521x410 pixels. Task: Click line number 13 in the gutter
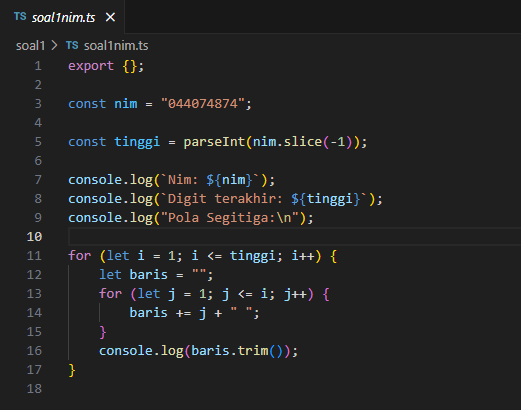coord(34,294)
